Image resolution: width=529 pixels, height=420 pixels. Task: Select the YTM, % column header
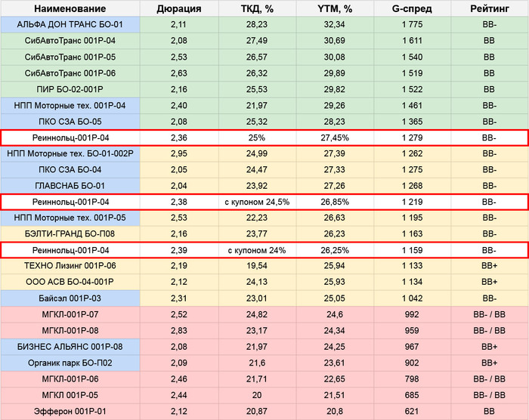(x=335, y=9)
